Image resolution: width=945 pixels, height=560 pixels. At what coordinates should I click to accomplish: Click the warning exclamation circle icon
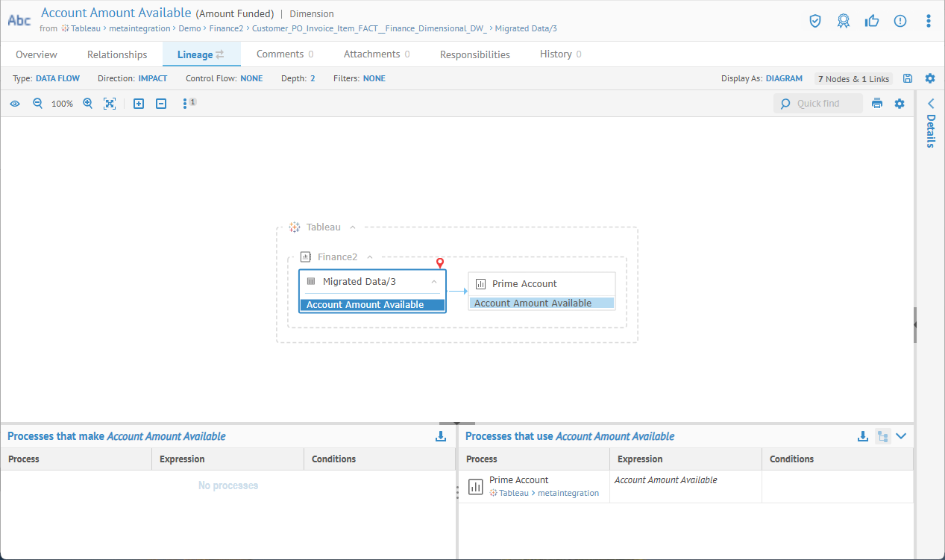tap(900, 21)
